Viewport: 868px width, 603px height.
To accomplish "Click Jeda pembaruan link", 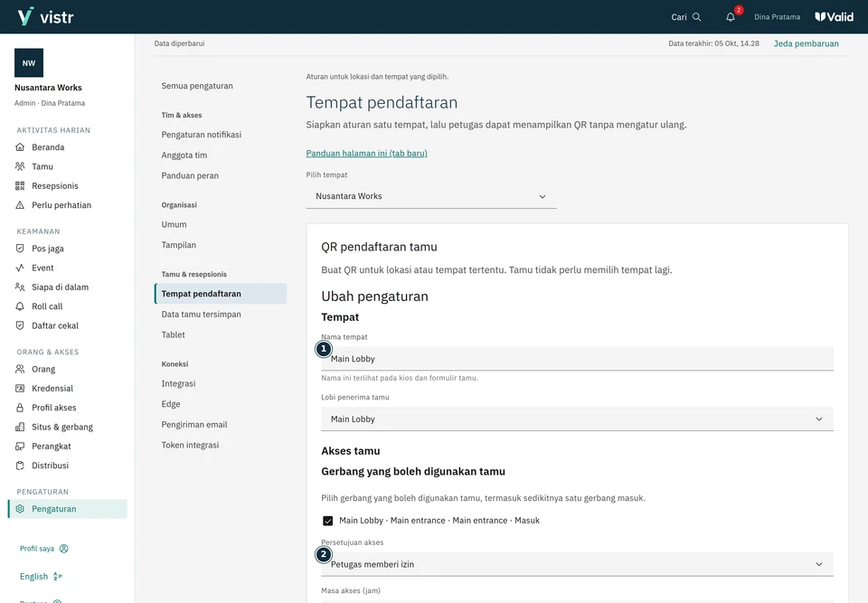I will tap(806, 43).
